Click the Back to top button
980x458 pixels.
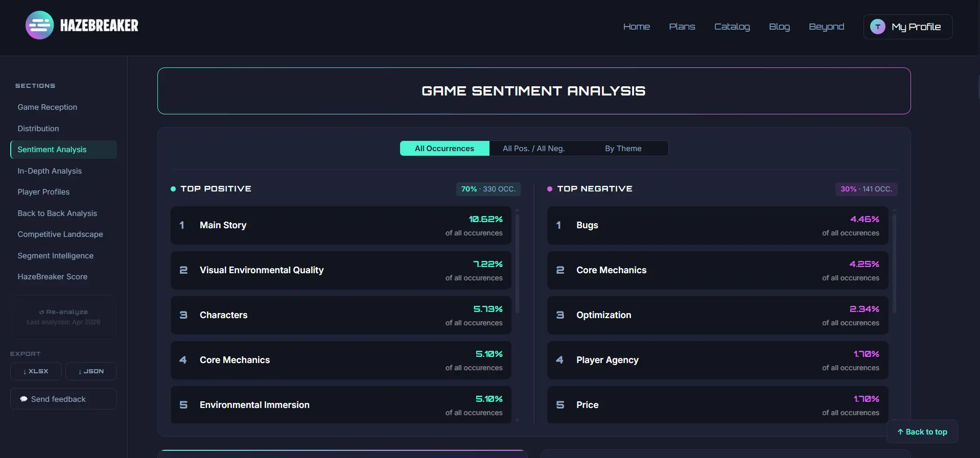point(922,432)
